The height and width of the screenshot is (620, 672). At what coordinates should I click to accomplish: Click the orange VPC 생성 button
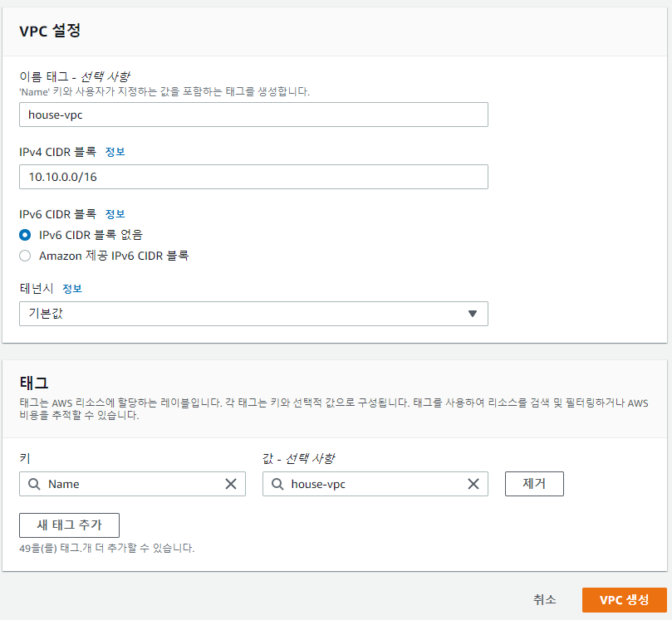point(624,600)
